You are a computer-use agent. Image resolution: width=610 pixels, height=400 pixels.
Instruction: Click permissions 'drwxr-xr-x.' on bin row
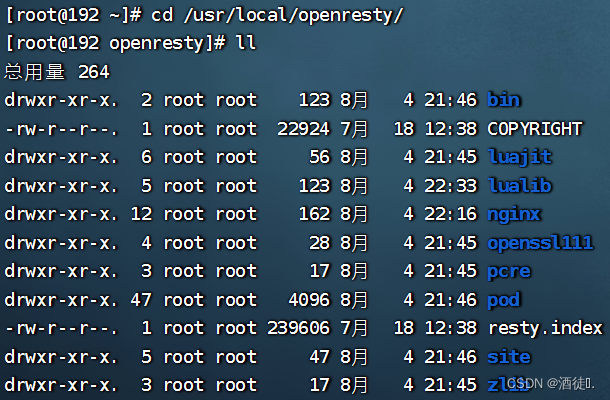(61, 100)
